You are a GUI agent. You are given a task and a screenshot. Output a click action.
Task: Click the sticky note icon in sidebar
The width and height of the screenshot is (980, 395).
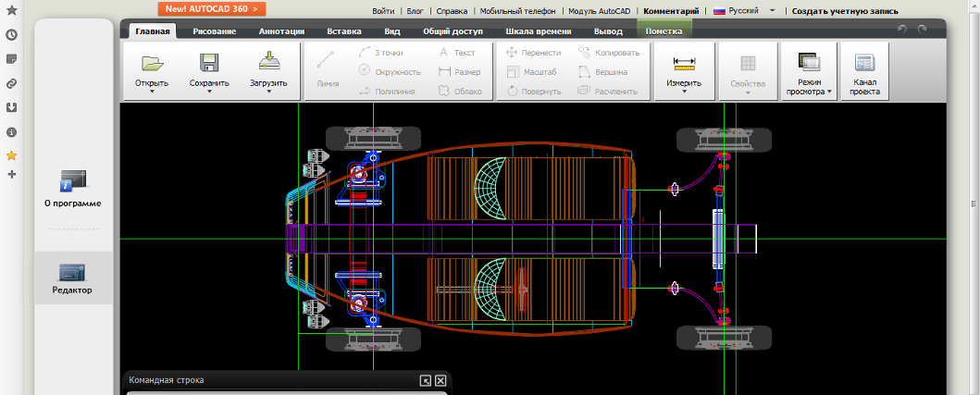pos(10,59)
